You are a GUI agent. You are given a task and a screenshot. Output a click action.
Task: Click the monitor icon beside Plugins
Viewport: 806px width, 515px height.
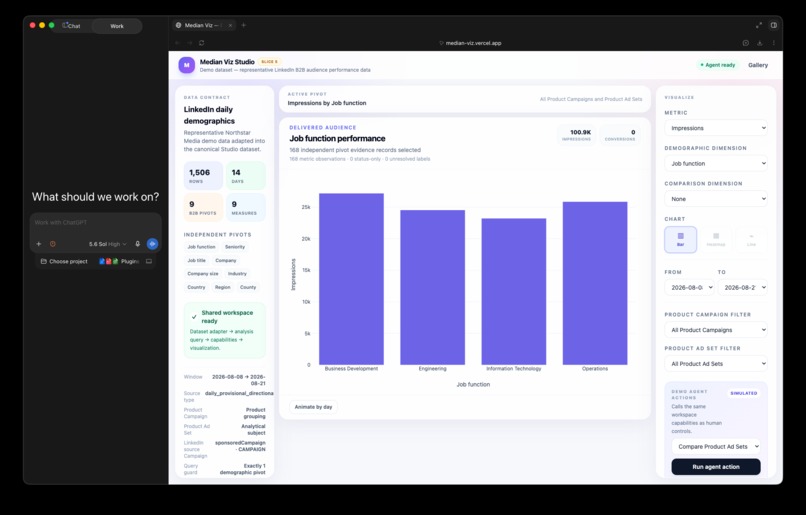[149, 262]
